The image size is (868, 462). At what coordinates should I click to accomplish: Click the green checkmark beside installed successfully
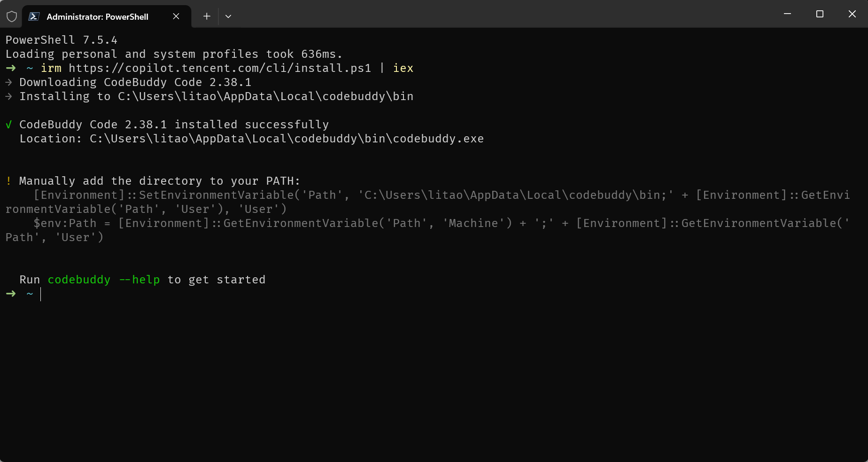coord(8,125)
